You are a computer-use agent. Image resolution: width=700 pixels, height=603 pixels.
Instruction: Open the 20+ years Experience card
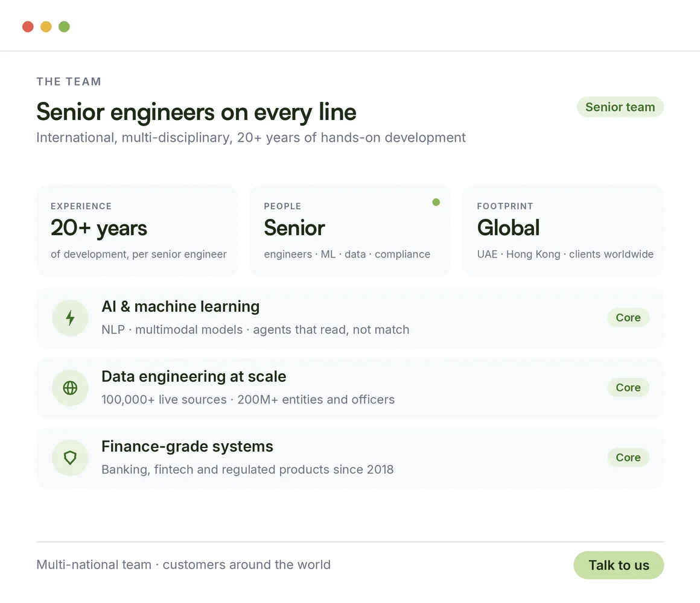137,230
